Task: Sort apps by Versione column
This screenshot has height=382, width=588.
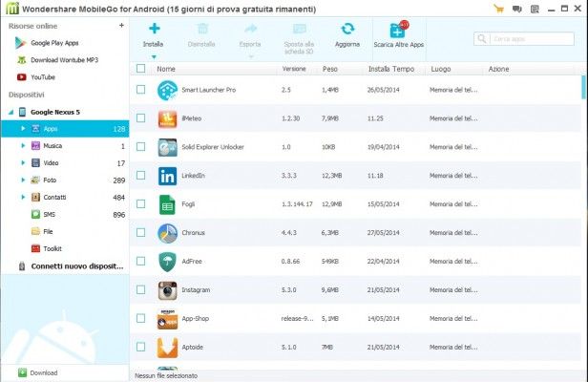Action: [x=294, y=69]
